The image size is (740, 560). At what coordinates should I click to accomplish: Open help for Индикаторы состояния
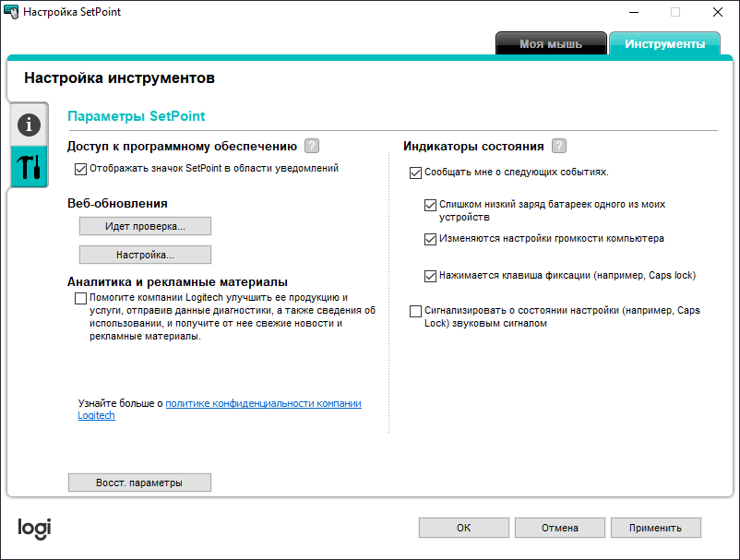pos(559,146)
